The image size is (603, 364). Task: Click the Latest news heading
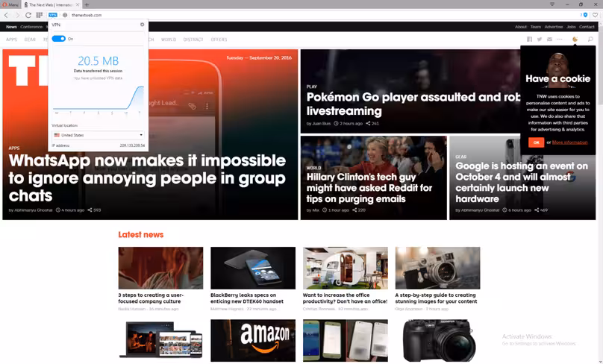[x=141, y=234]
